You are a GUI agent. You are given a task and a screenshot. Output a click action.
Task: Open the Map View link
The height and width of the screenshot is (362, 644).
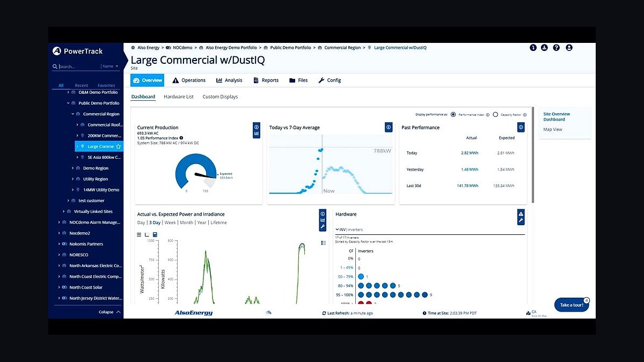[553, 129]
